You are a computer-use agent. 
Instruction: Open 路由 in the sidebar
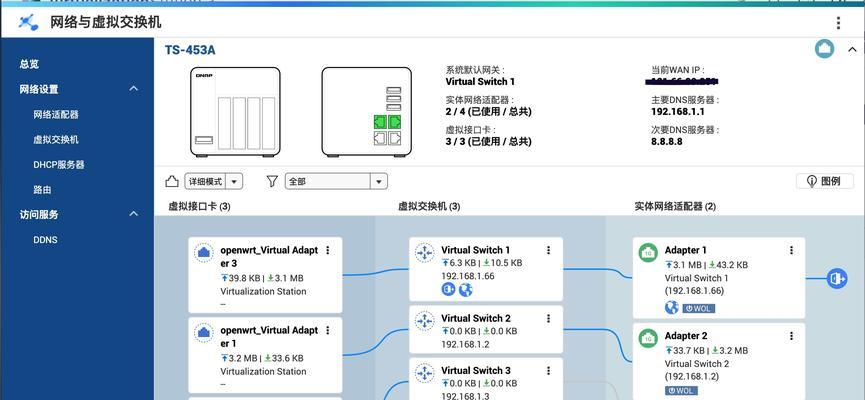tap(42, 190)
